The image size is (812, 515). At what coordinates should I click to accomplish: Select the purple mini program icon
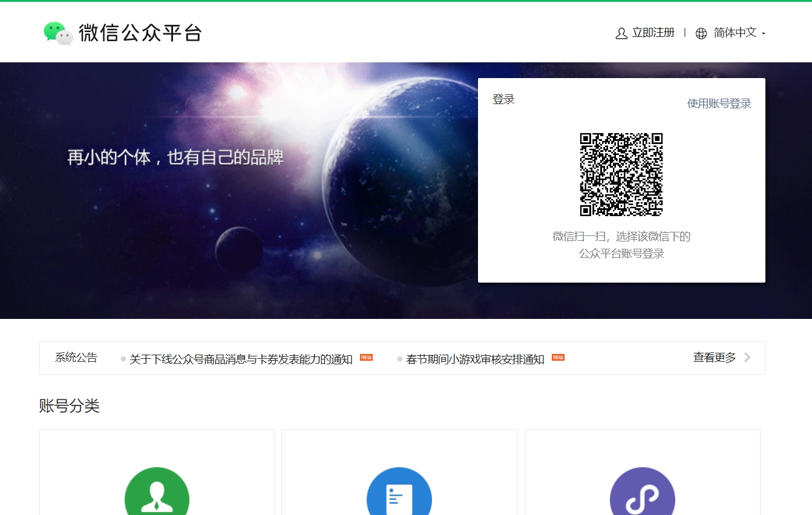[642, 491]
